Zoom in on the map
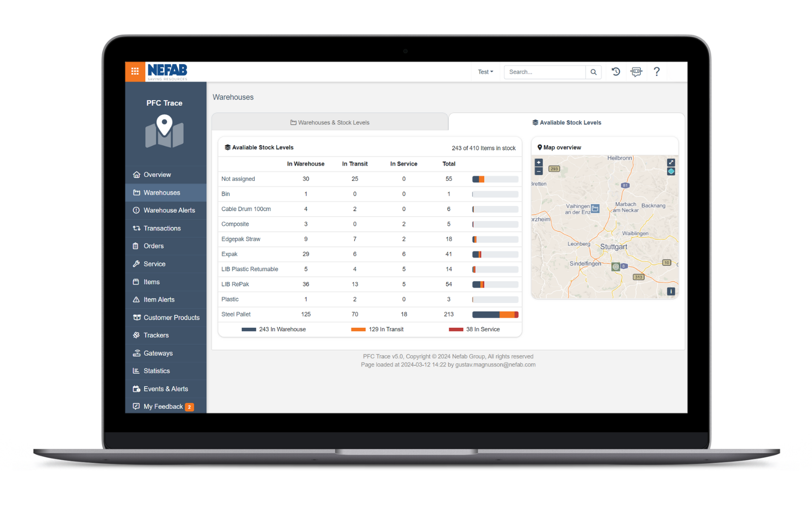The image size is (812, 508). click(x=538, y=163)
